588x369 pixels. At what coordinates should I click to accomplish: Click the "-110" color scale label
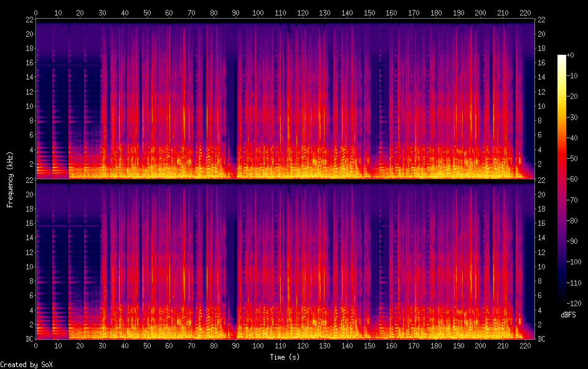click(x=574, y=283)
